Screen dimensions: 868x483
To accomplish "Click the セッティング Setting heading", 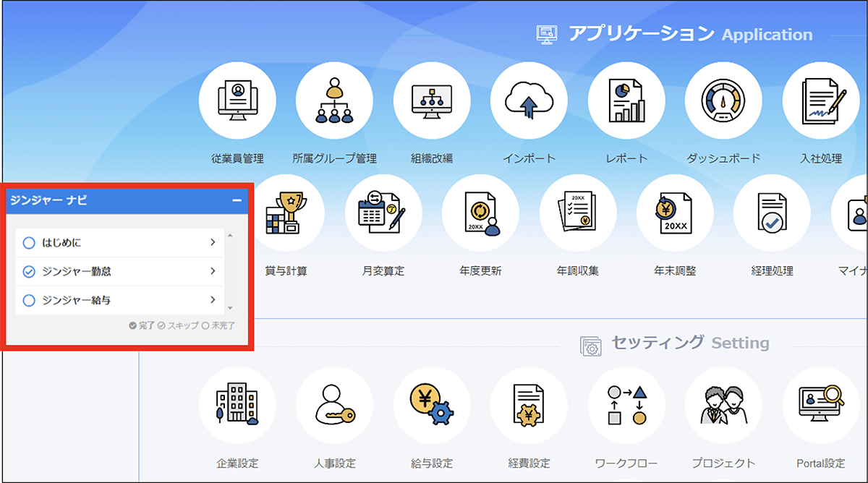I will (x=690, y=343).
